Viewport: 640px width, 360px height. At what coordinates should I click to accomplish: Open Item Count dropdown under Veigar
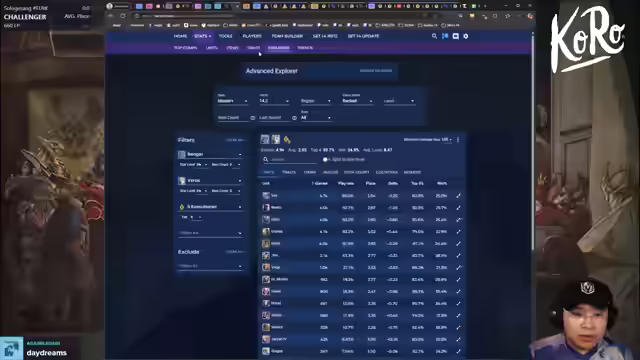coord(226,191)
